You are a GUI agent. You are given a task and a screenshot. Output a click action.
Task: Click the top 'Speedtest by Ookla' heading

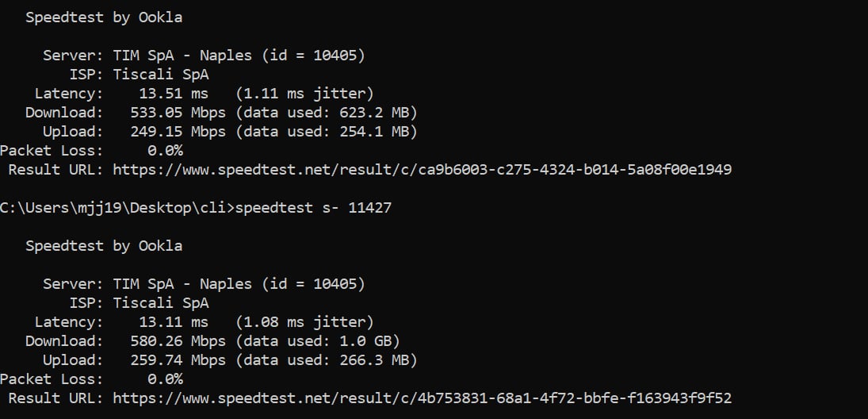104,17
